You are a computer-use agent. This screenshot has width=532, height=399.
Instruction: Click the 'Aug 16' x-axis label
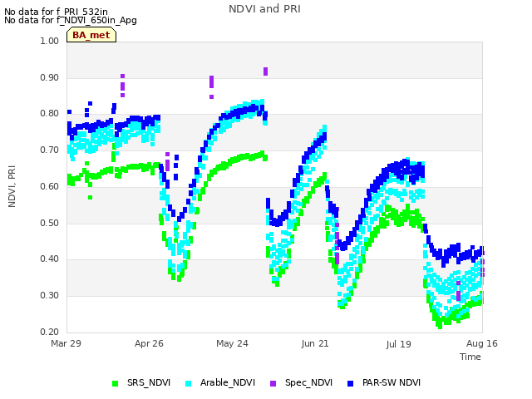click(482, 343)
